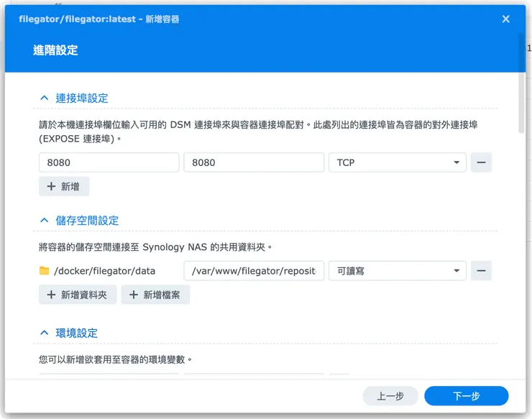Click title text filegator/filegator:latest - 新增容器

(99, 19)
